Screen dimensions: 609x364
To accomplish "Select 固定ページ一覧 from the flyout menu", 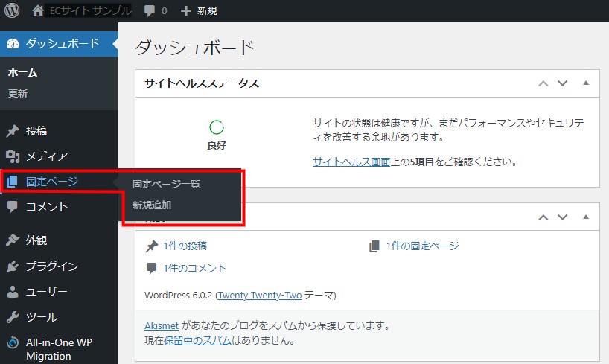I will tap(166, 184).
